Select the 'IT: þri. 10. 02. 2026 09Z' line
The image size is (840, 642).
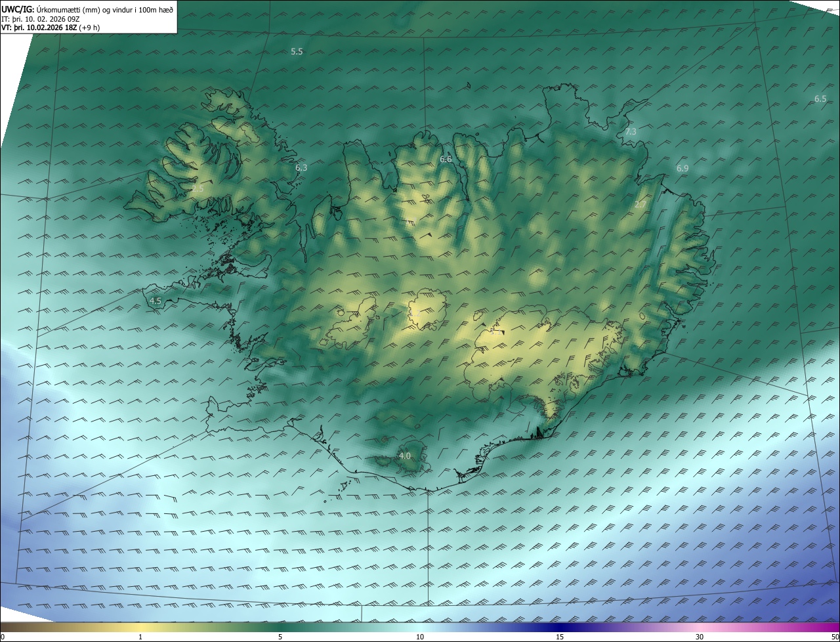point(40,18)
